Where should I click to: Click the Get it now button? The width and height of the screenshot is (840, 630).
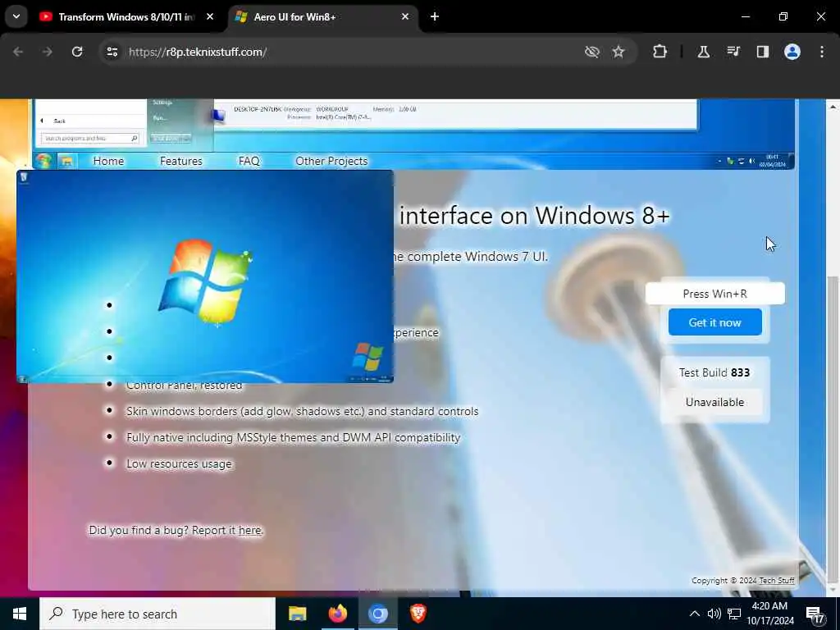714,322
